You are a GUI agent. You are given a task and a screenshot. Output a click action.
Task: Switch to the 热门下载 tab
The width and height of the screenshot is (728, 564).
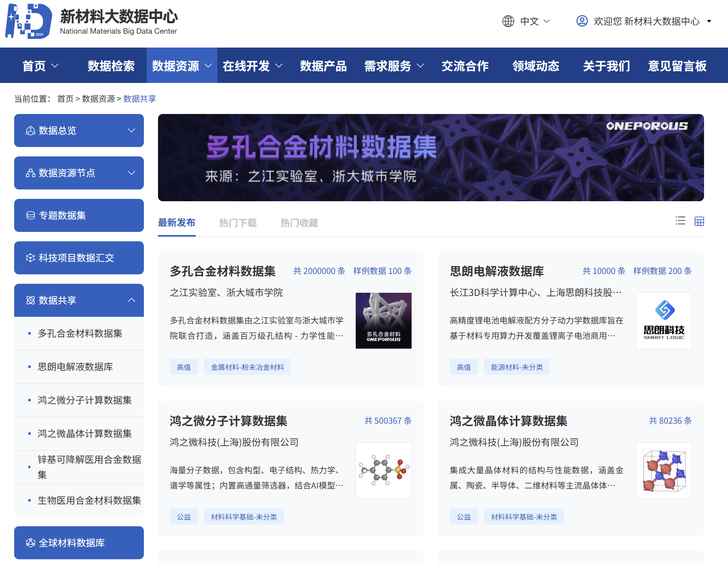tap(238, 223)
